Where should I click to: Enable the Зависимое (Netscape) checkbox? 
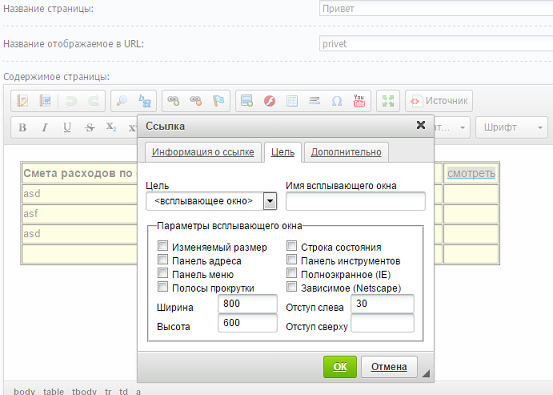point(291,286)
